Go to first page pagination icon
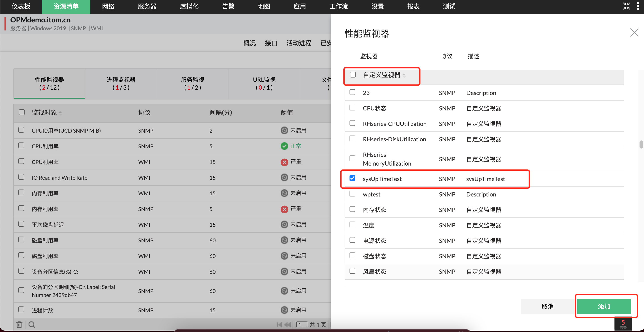The height and width of the screenshot is (332, 644). point(279,324)
